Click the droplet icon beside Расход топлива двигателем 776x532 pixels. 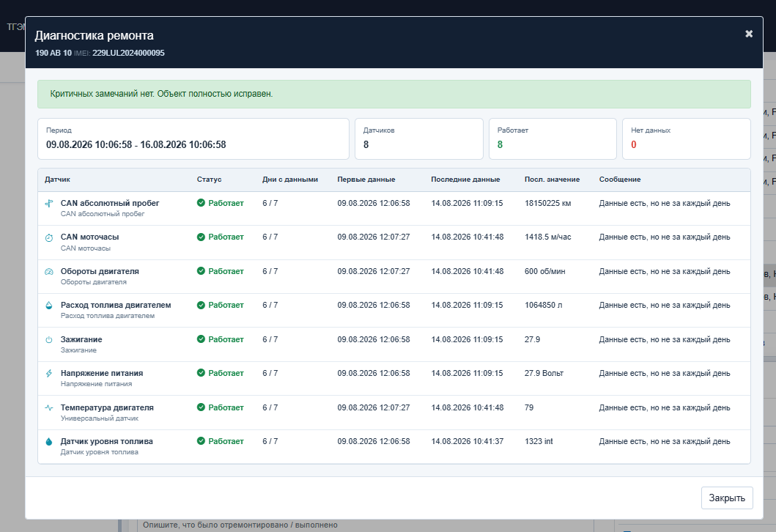48,306
